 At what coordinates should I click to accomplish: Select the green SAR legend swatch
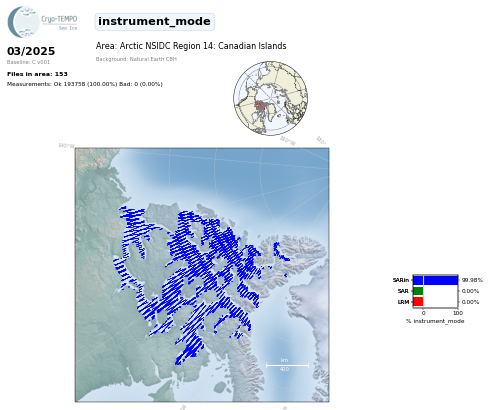coord(418,291)
